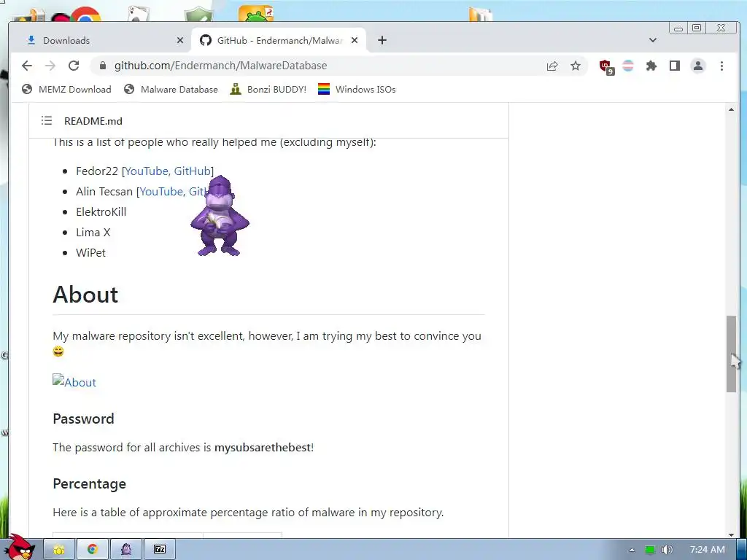Click the WiPet list entry
The height and width of the screenshot is (560, 747).
90,253
